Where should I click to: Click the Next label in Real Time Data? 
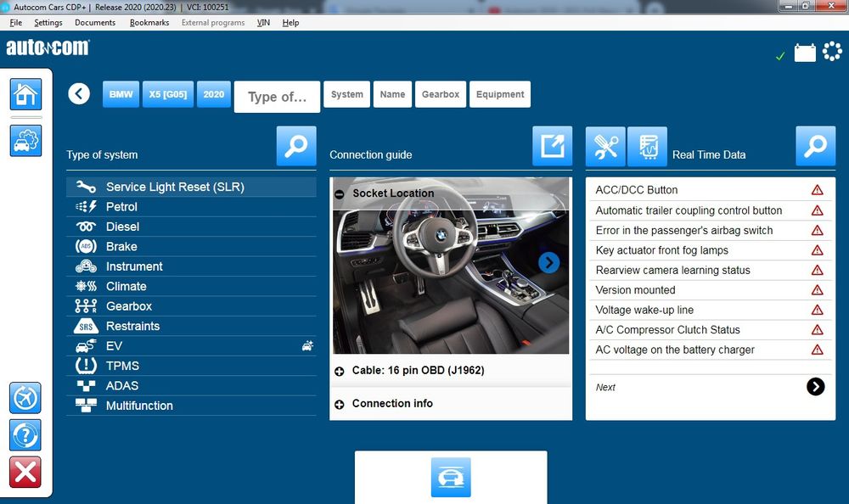[x=605, y=388]
